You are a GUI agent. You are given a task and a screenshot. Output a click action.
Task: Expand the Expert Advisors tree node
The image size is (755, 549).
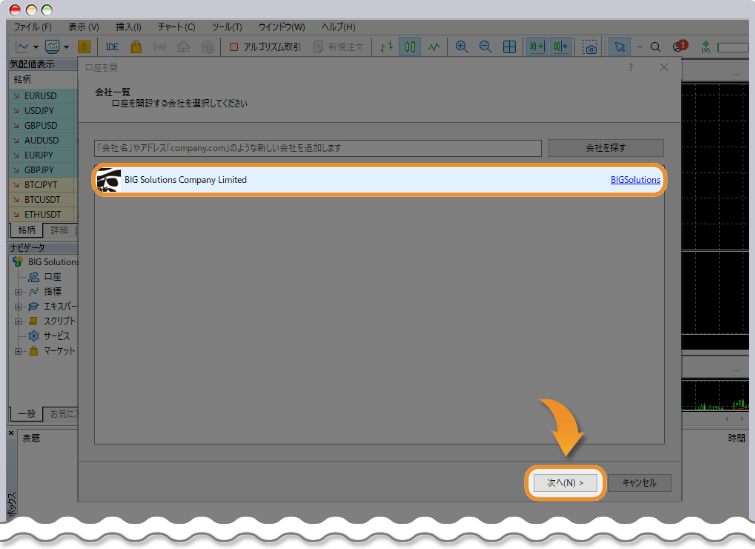[18, 307]
